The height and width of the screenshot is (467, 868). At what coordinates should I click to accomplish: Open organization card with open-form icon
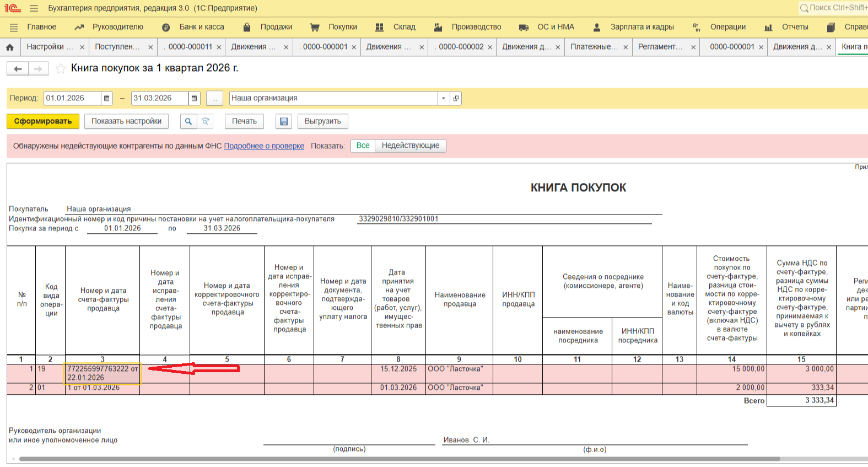coord(456,98)
